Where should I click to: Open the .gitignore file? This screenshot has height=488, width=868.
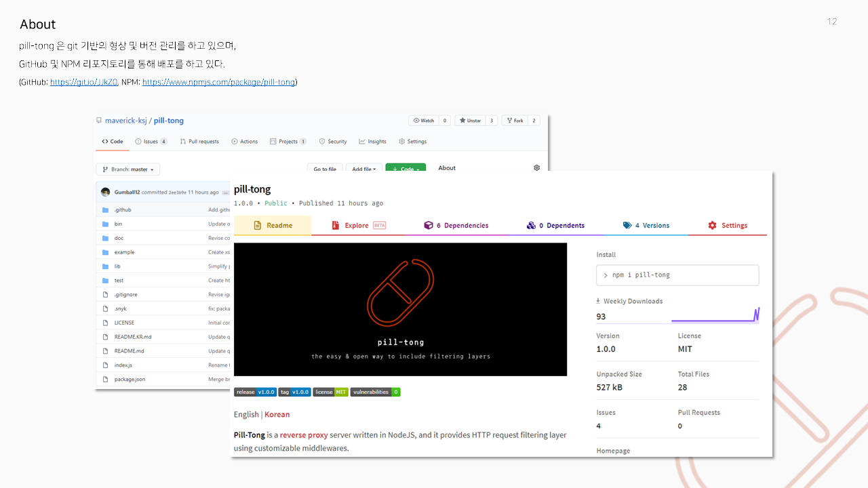[x=125, y=295]
